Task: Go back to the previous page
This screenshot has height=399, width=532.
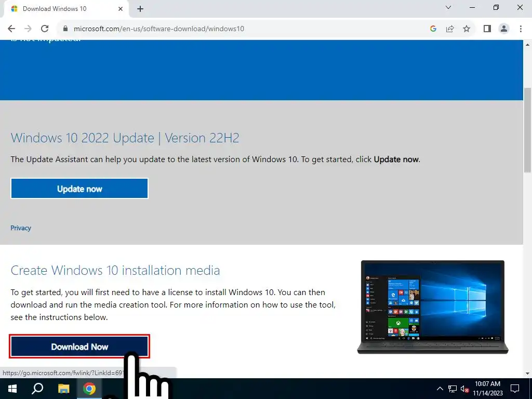Action: click(x=11, y=29)
